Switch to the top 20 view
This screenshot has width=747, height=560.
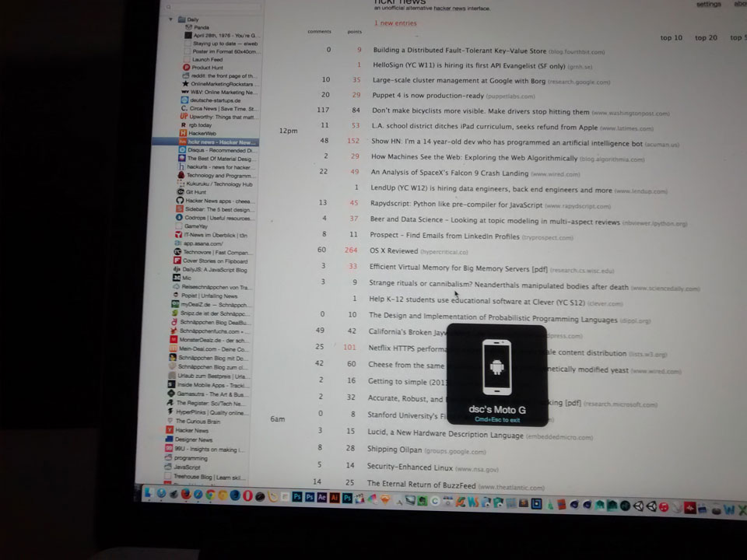[x=706, y=38]
